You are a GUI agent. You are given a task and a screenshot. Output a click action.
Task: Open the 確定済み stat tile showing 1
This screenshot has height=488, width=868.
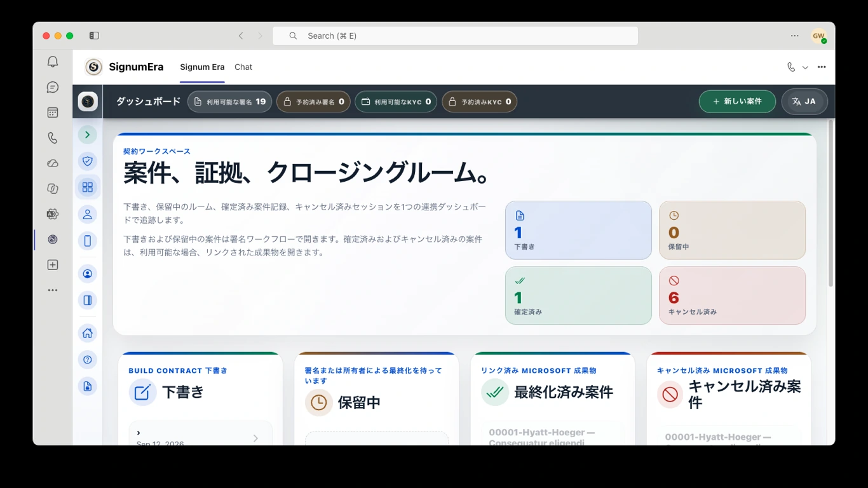click(578, 295)
